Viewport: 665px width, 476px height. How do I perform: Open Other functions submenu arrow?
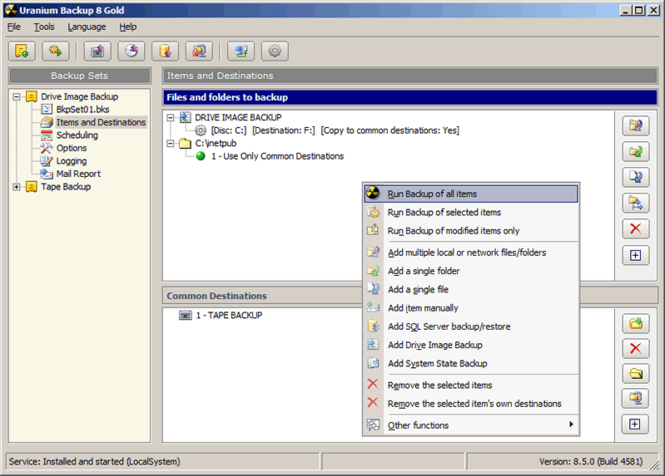571,424
